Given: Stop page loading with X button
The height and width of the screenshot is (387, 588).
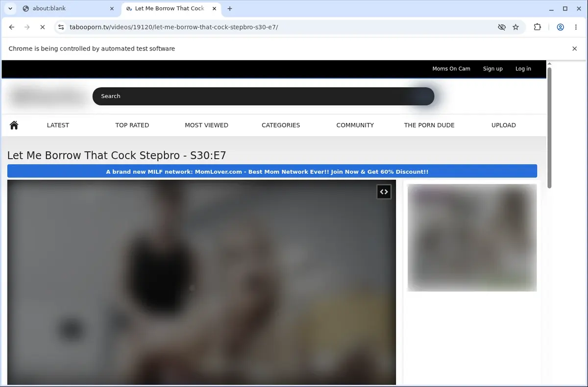Looking at the screenshot, I should tap(43, 27).
